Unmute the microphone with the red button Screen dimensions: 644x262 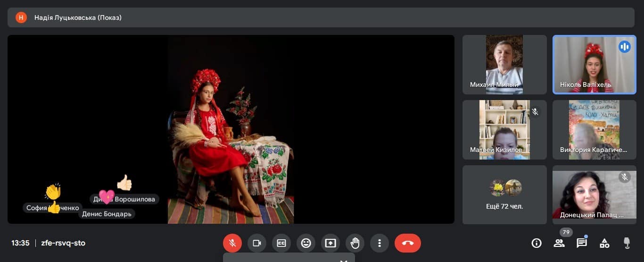click(x=232, y=243)
